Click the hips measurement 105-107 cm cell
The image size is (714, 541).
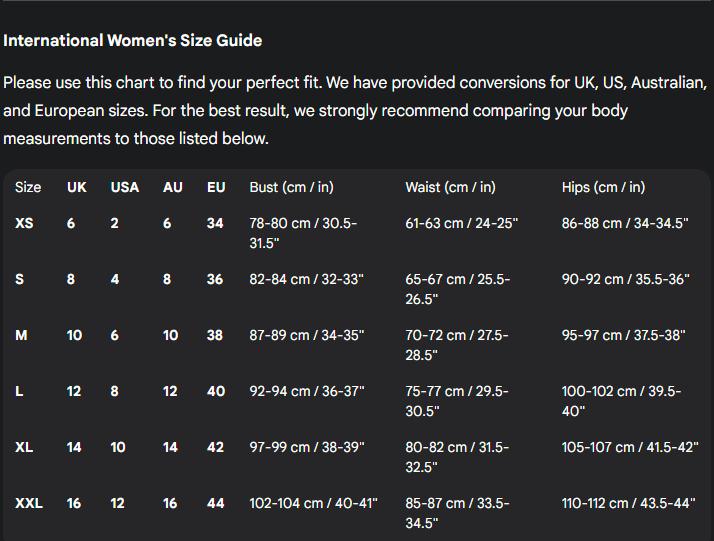point(630,447)
